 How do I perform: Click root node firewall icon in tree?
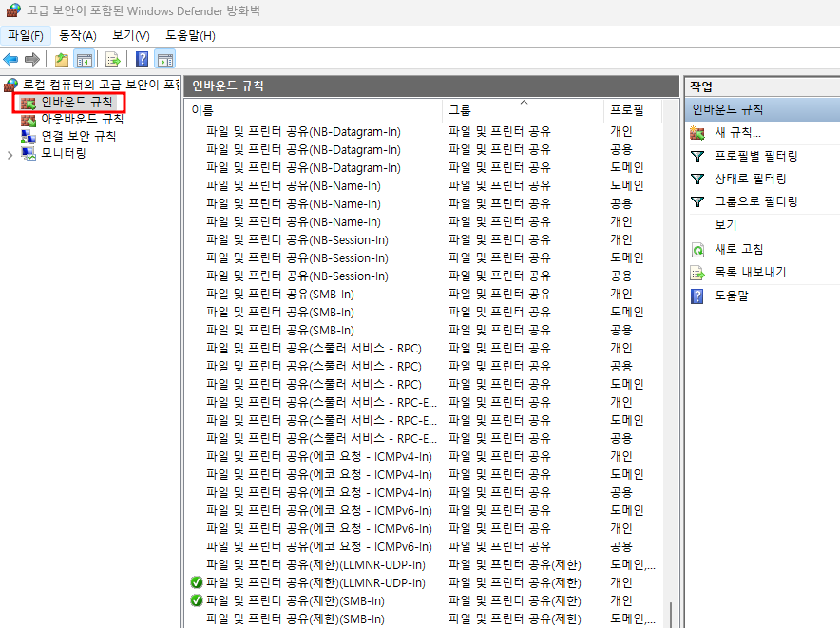tap(10, 86)
